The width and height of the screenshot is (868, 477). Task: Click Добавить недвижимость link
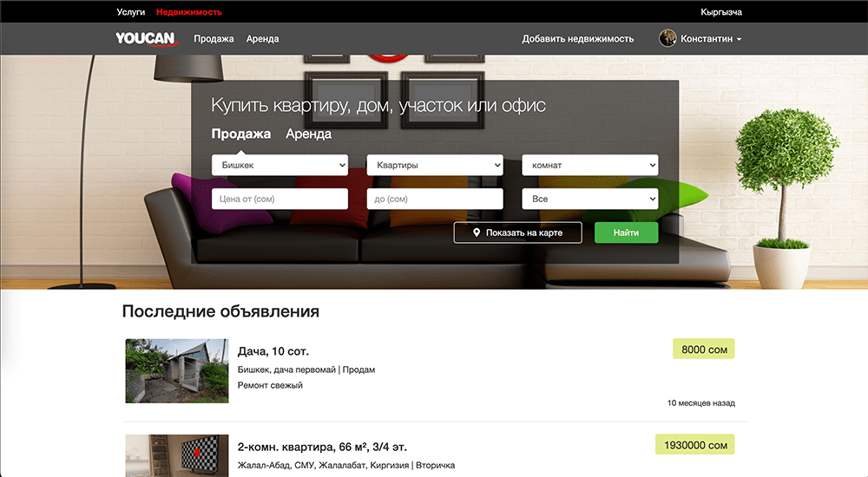[578, 39]
